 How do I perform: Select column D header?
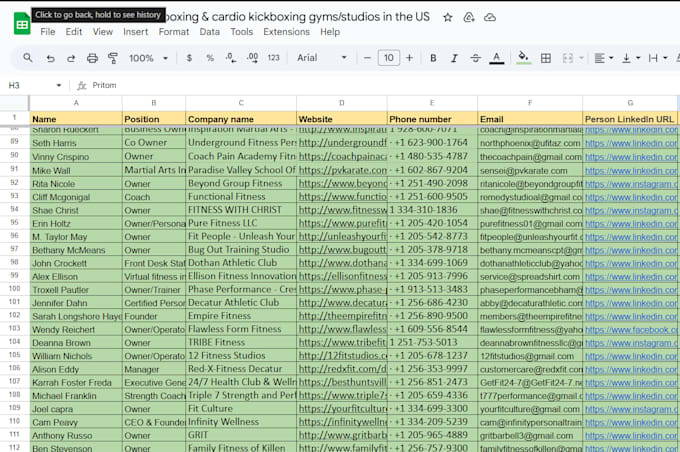coord(342,103)
